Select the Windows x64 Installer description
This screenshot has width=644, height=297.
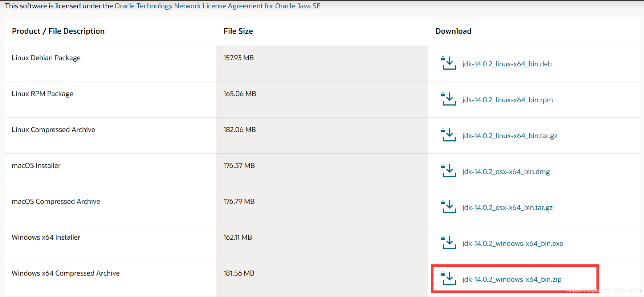46,237
